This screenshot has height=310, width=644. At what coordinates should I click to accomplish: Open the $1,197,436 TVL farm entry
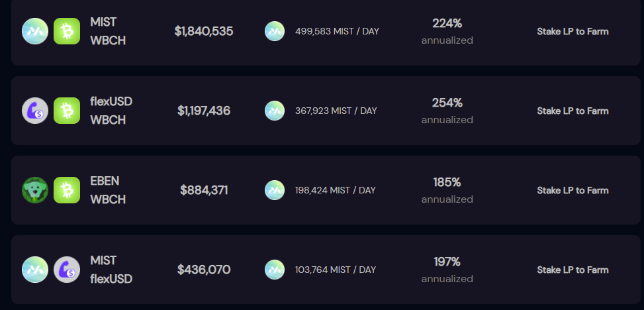[x=326, y=111]
